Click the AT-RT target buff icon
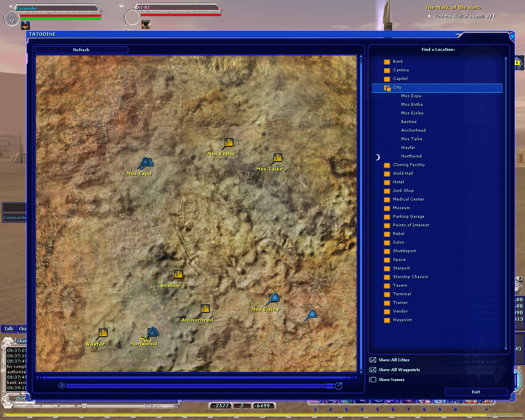Viewport: 525px width, 420px height. pos(146,25)
